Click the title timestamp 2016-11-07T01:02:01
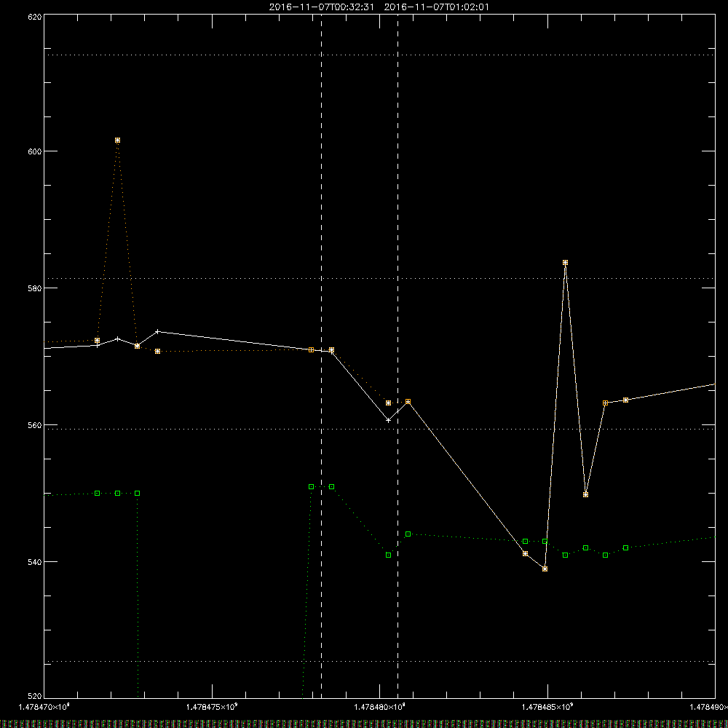The width and height of the screenshot is (728, 728). pos(436,7)
